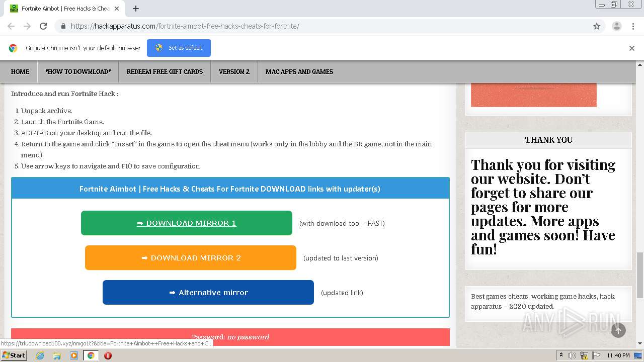Open the *HOW TO DOWNLOAD* page
Viewport: 644px width, 362px height.
click(x=78, y=71)
